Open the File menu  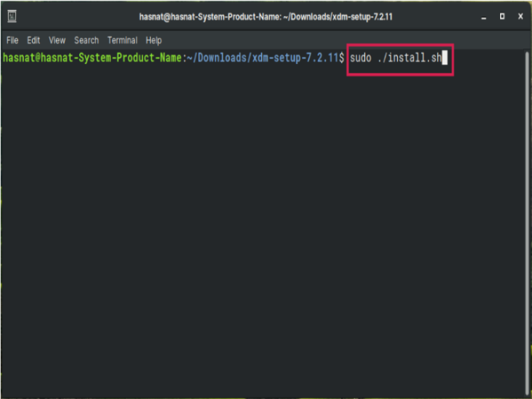(12, 41)
